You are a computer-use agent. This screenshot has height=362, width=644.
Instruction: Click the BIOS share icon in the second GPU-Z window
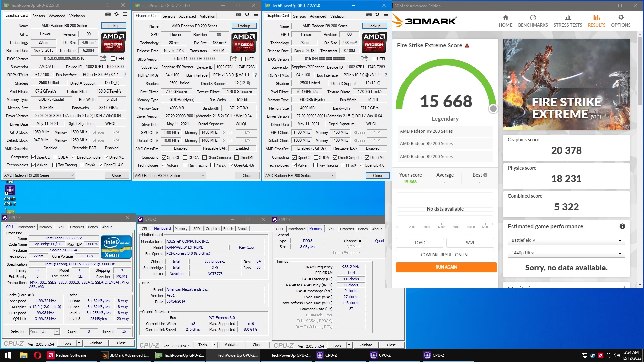click(233, 59)
